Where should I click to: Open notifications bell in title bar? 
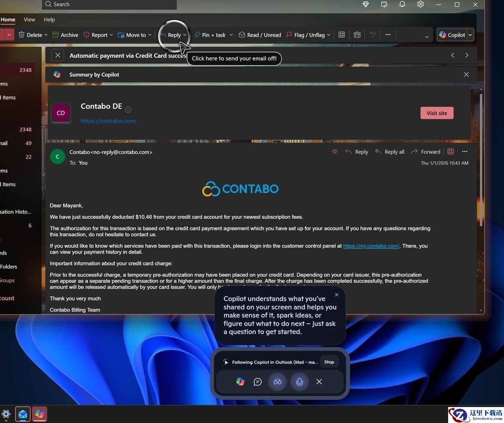(402, 4)
